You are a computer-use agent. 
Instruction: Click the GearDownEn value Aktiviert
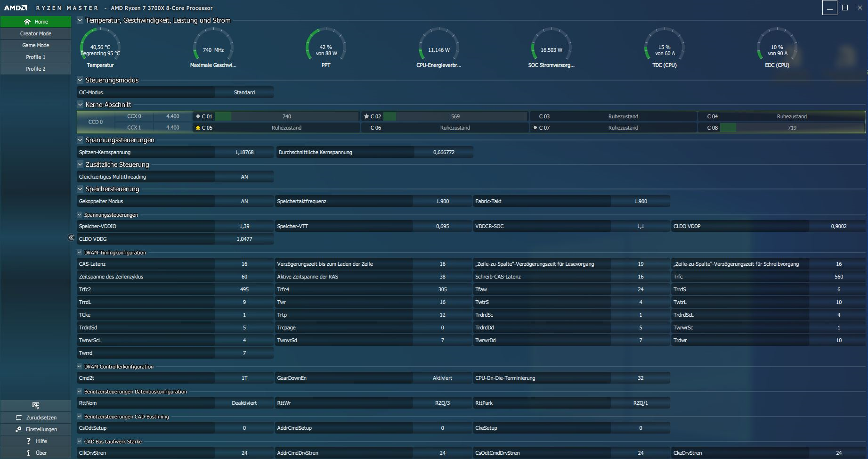[x=443, y=378]
